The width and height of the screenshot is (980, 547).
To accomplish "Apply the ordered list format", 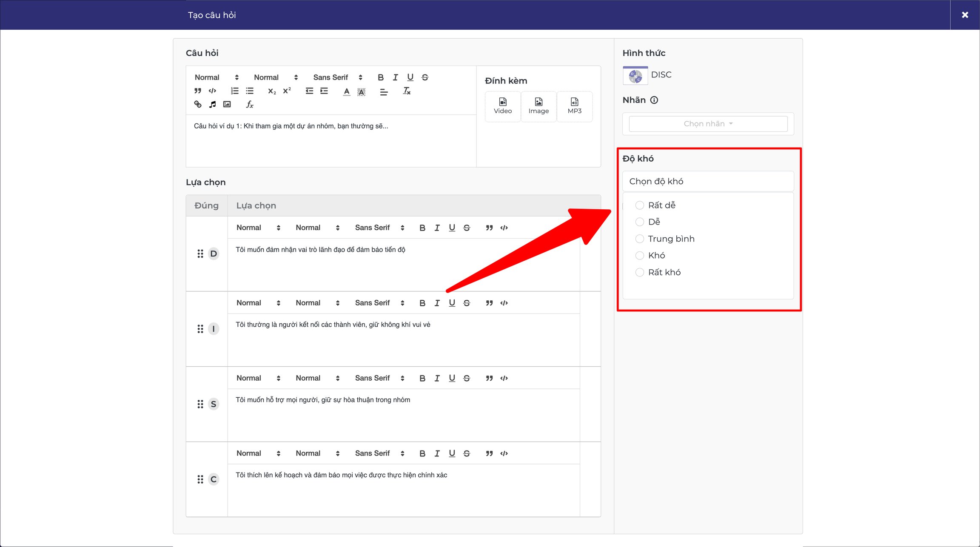I will tap(235, 91).
